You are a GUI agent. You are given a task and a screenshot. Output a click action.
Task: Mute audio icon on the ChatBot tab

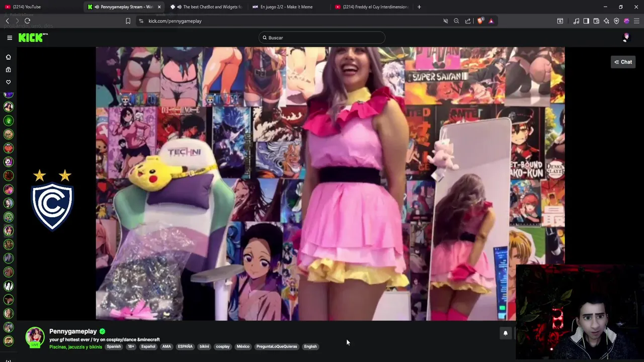(x=179, y=7)
